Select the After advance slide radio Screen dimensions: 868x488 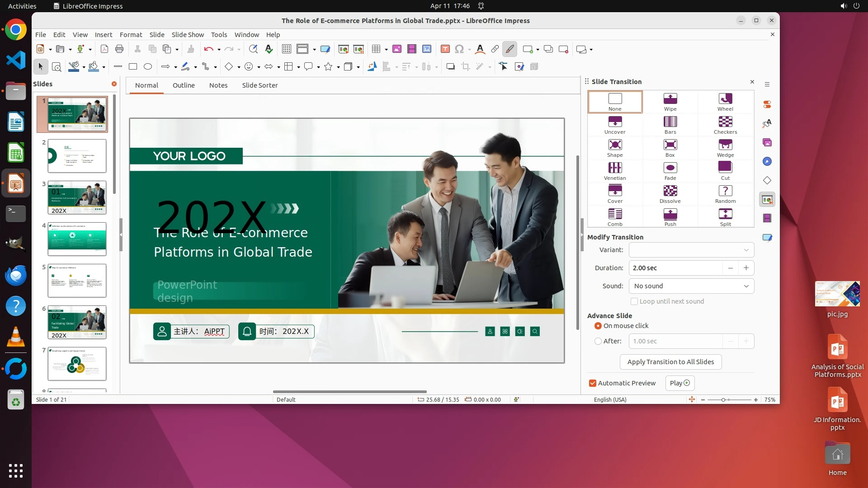coord(598,341)
